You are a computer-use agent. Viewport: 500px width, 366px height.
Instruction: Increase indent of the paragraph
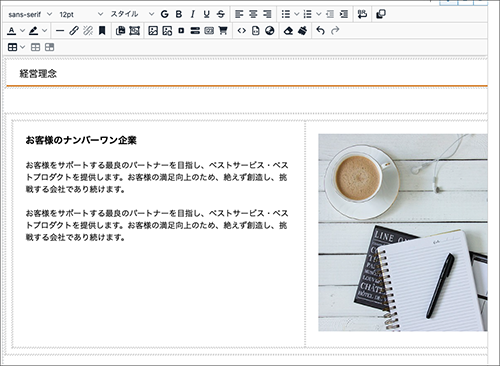[x=344, y=14]
